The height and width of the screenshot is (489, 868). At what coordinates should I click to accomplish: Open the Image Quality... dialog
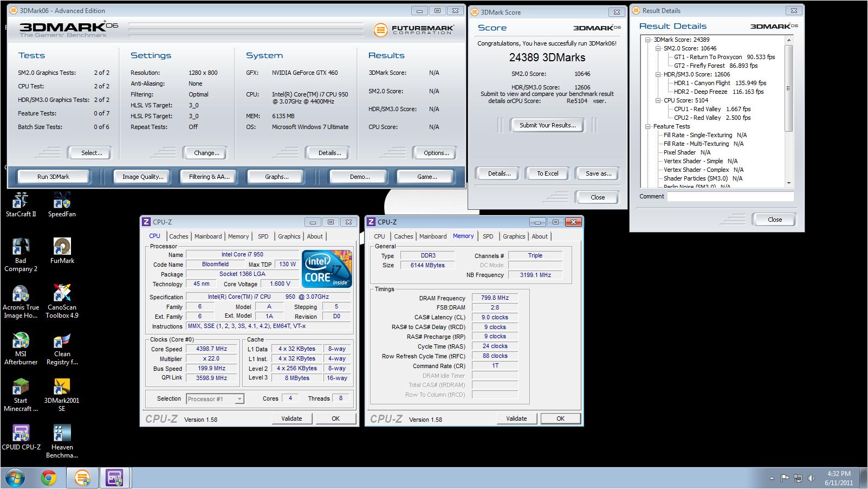point(142,177)
